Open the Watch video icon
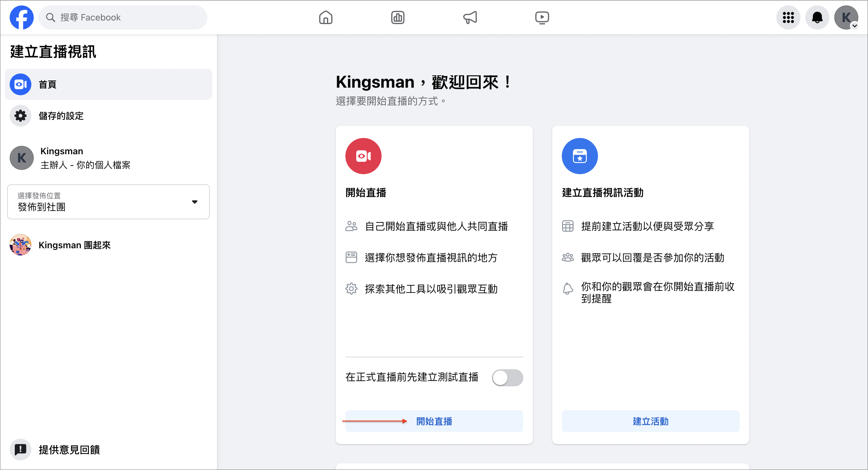Image resolution: width=868 pixels, height=470 pixels. 542,17
